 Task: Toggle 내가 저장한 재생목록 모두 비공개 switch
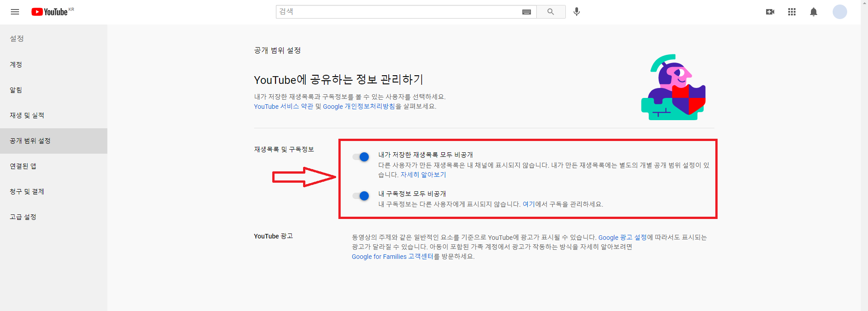(361, 157)
